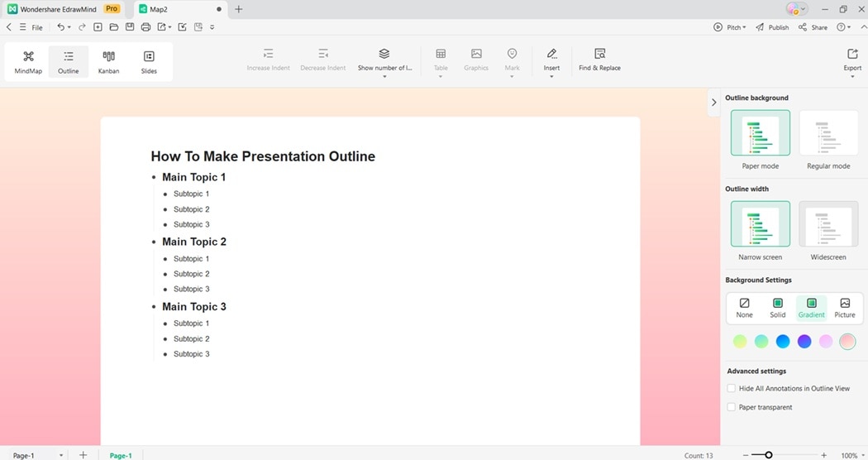Pick the blue gradient swatch
The width and height of the screenshot is (868, 460).
click(783, 342)
